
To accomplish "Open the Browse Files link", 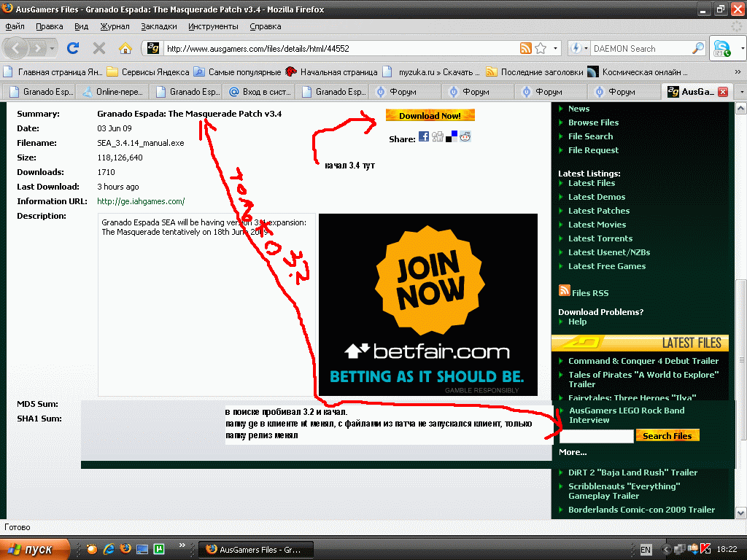I will coord(593,122).
